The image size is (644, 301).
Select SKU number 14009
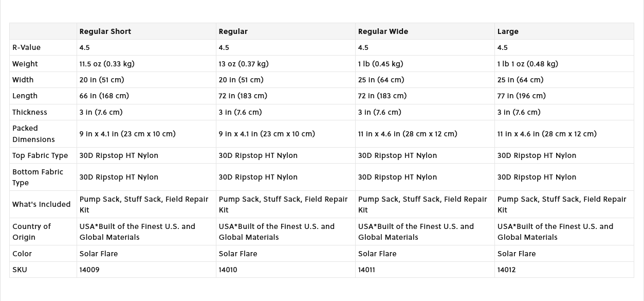(x=89, y=270)
